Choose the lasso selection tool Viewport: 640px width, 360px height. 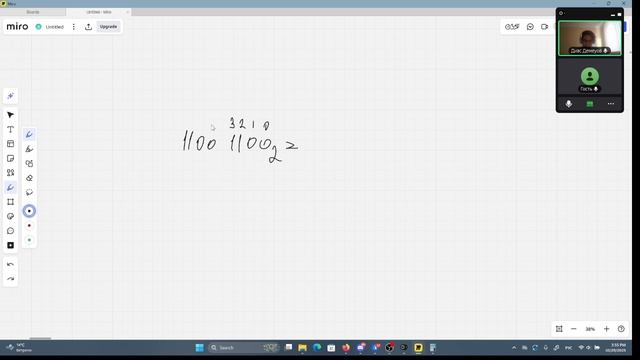(x=29, y=193)
